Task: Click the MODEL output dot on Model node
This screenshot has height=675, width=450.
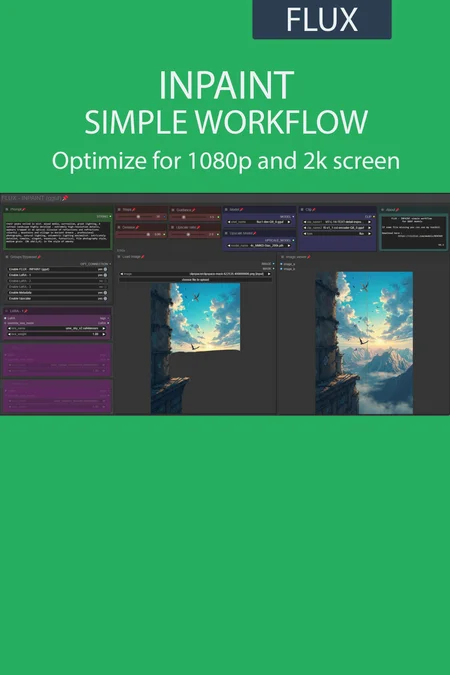Action: coord(294,217)
